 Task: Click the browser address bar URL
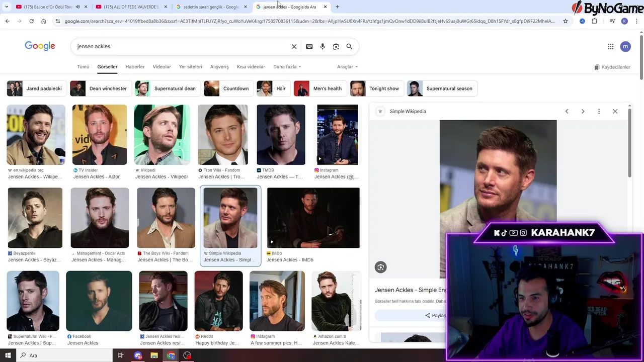(x=309, y=21)
